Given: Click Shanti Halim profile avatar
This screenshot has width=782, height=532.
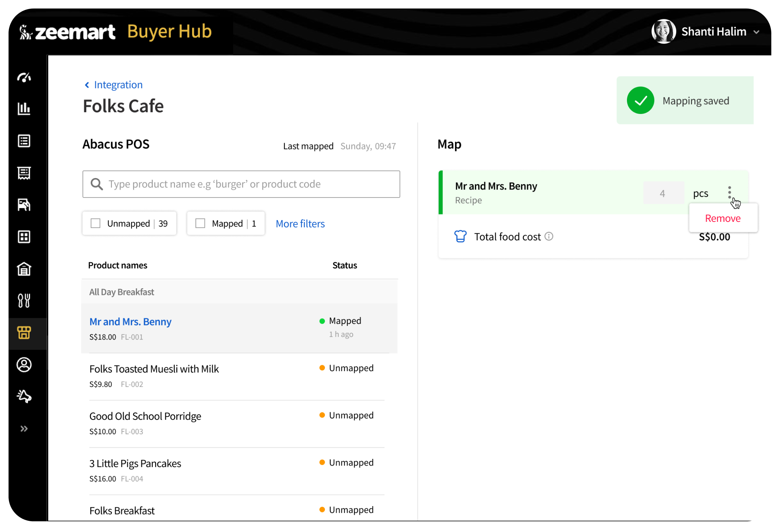Looking at the screenshot, I should coord(664,31).
